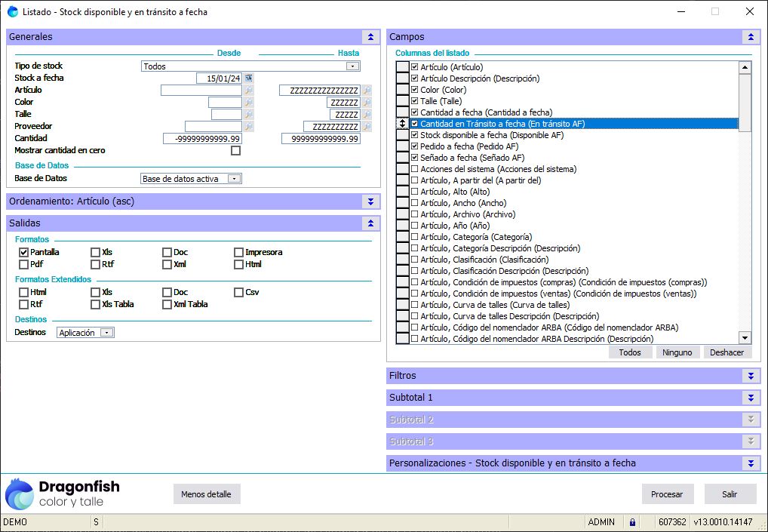
Task: Select the Cantidad a fecha row
Action: 574,112
